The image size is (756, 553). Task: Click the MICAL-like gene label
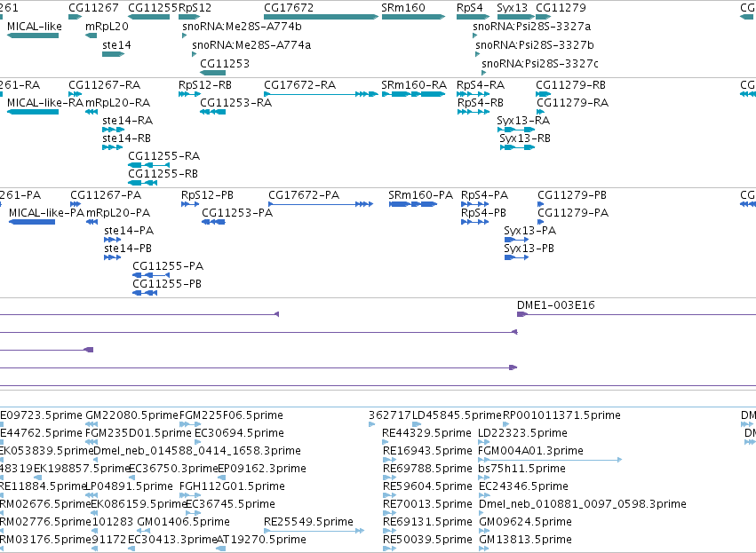pos(35,26)
